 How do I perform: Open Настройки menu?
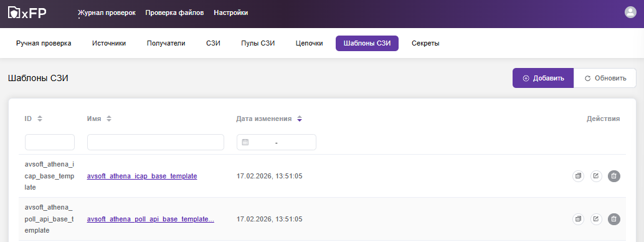click(x=231, y=12)
